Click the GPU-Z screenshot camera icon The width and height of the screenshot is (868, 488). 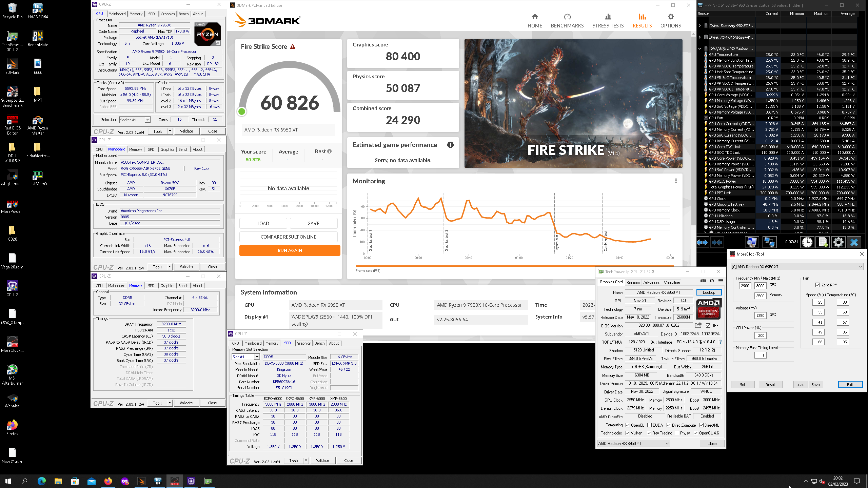[703, 281]
